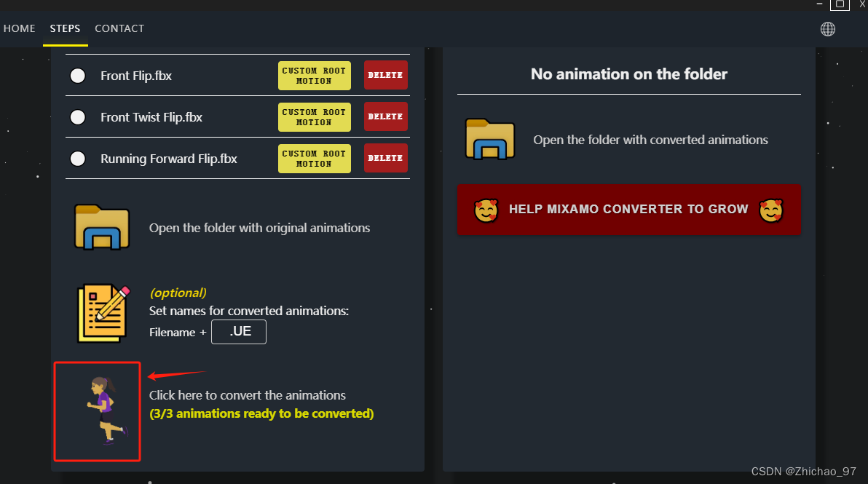Delete Running Forward Flip.fbx from the list
The image size is (868, 484).
click(x=385, y=158)
